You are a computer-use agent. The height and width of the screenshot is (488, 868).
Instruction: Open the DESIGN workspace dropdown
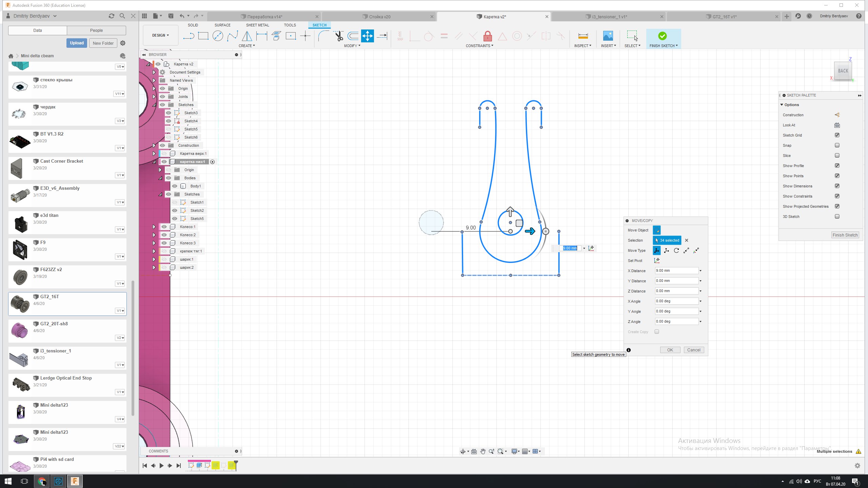tap(160, 35)
